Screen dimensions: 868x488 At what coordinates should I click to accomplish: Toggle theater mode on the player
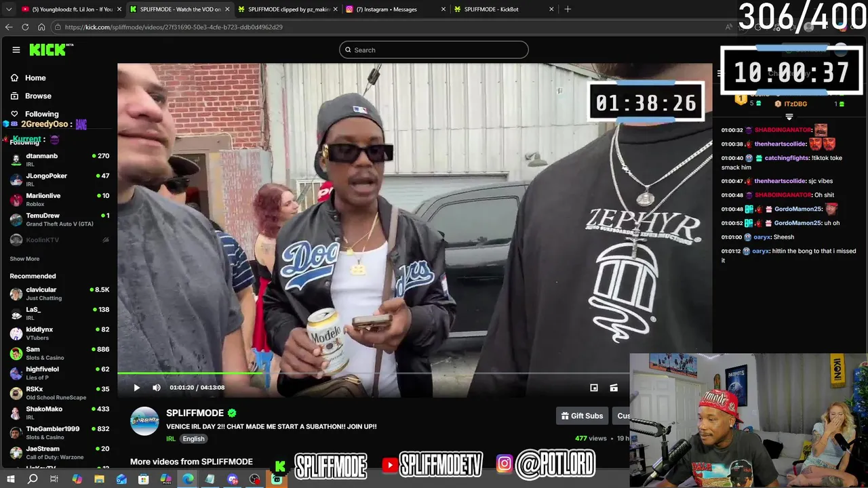[x=593, y=388]
